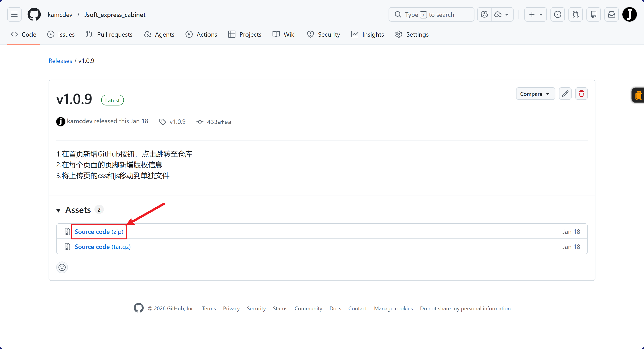Open the Compare dropdown

click(x=535, y=94)
